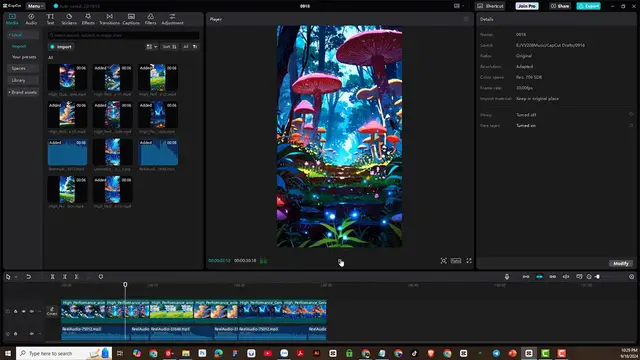Open the grid view mode dropdown
The width and height of the screenshot is (640, 360).
click(x=151, y=47)
